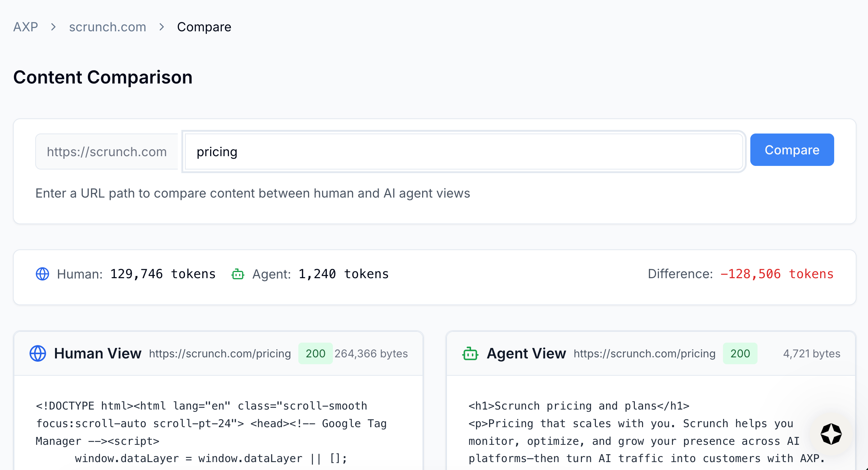This screenshot has width=868, height=470.
Task: Click the globe icon in Human View header
Action: (38, 353)
